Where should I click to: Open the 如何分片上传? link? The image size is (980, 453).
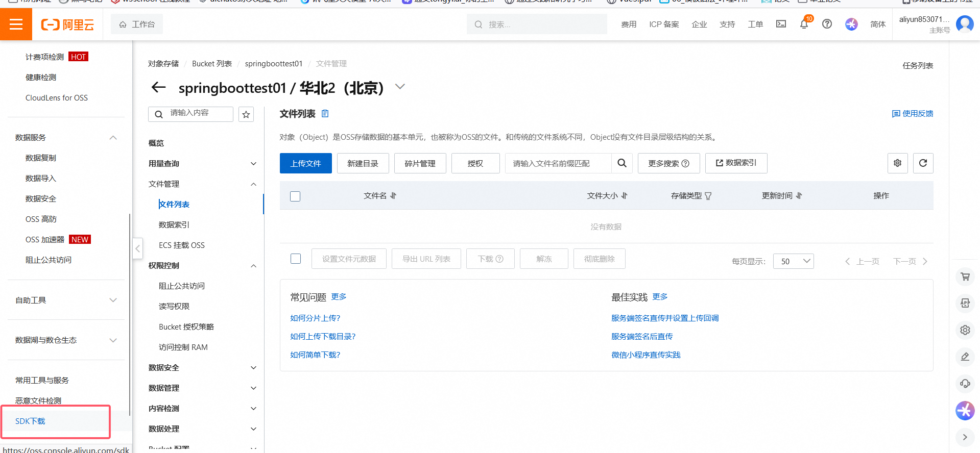click(x=315, y=318)
